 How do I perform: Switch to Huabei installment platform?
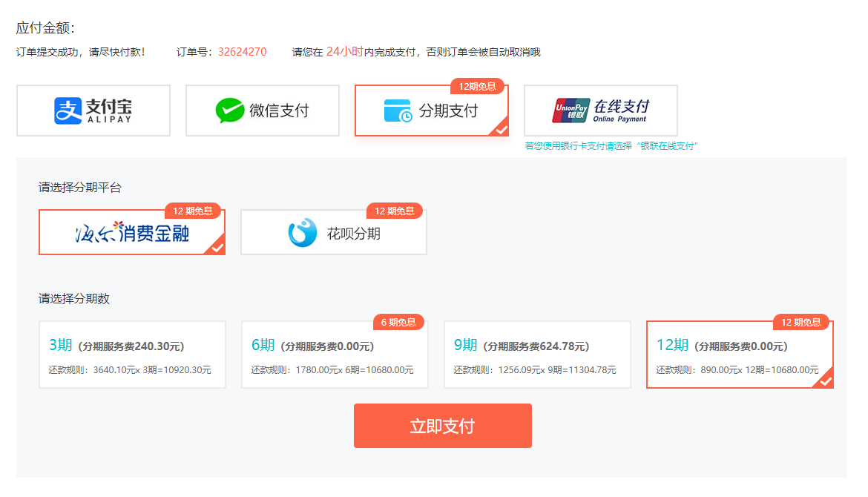[333, 231]
